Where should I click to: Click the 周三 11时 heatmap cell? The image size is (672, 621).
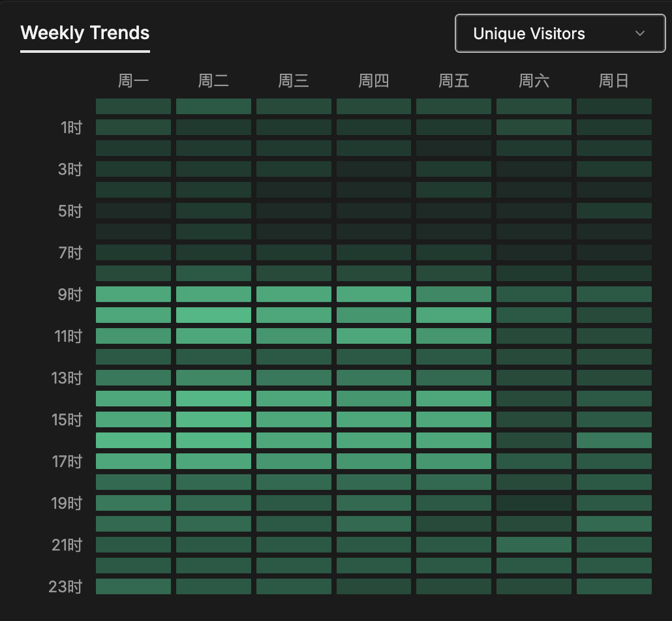point(294,336)
